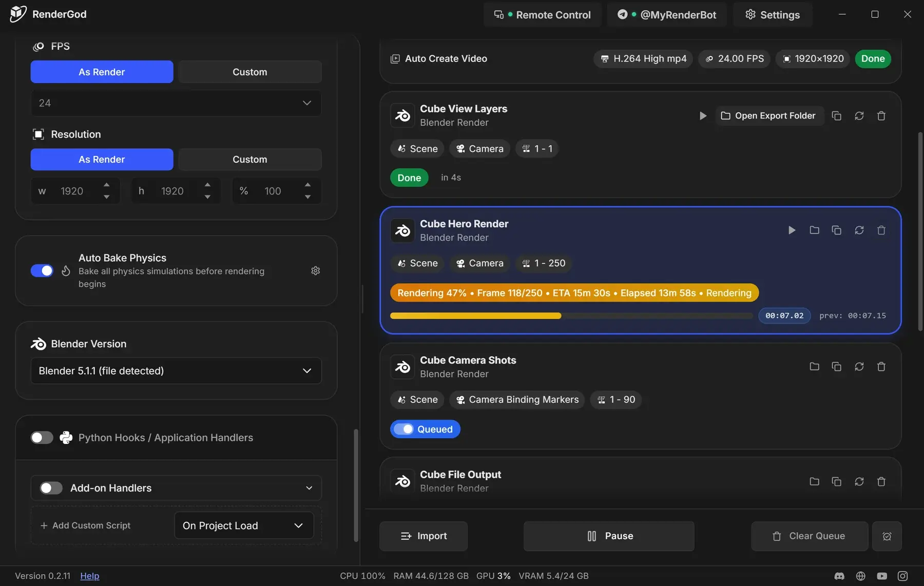Open the Instagram icon in status bar
Image resolution: width=924 pixels, height=586 pixels.
tap(902, 576)
